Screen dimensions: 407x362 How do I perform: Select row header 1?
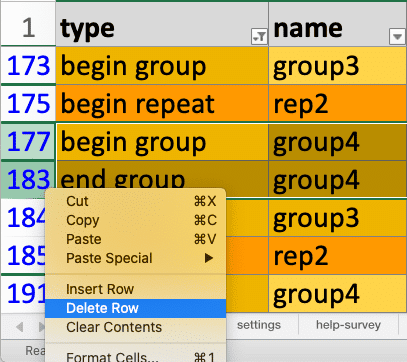pyautogui.click(x=28, y=25)
